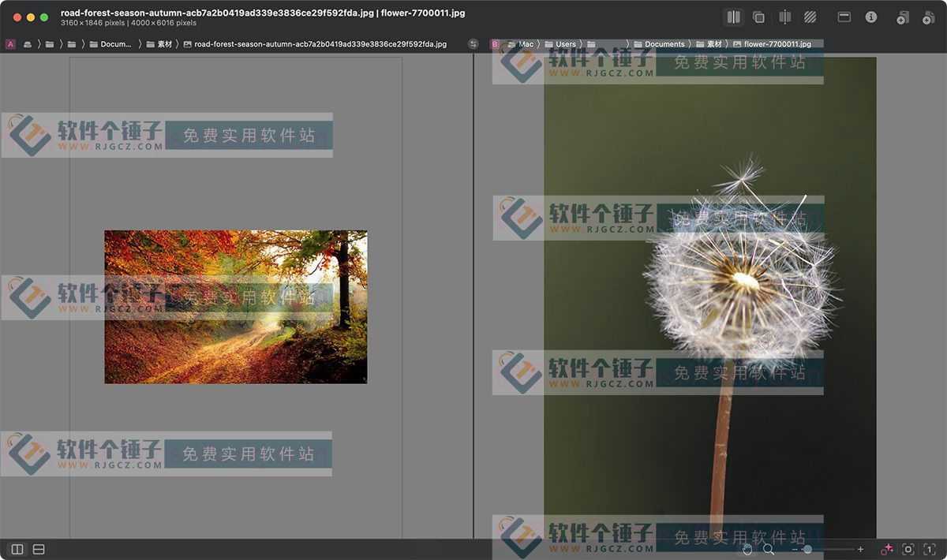947x560 pixels.
Task: Select the horizontal side-by-side layout
Action: pos(17,549)
